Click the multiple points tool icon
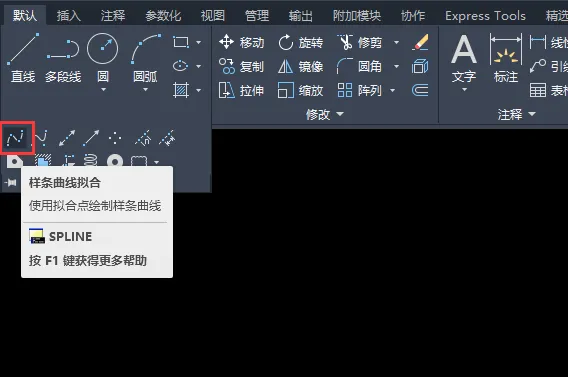 (x=115, y=138)
